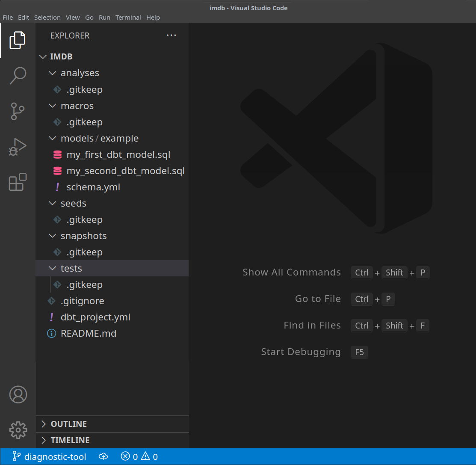Open Run and Debug view icon
Screen dimensions: 476x465
[18, 147]
